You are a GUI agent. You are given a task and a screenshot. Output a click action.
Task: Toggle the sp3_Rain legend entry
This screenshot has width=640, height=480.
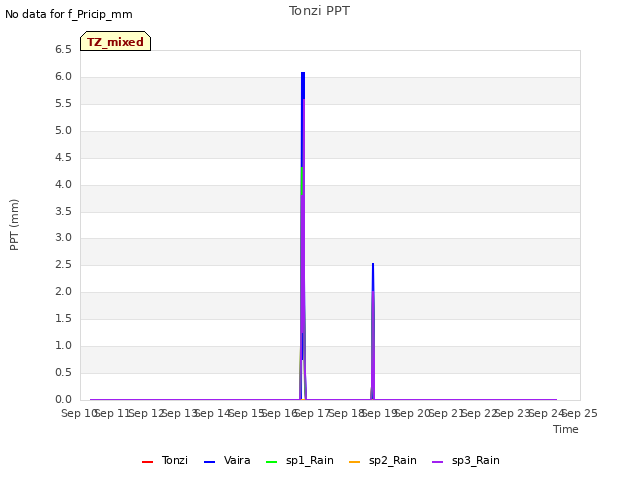click(x=466, y=460)
